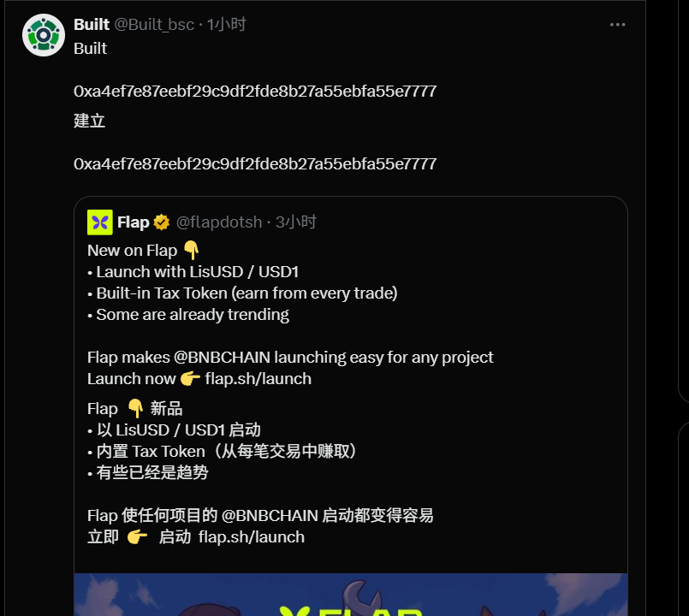Image resolution: width=689 pixels, height=616 pixels.
Task: Click the 建立 translated text
Action: click(90, 121)
